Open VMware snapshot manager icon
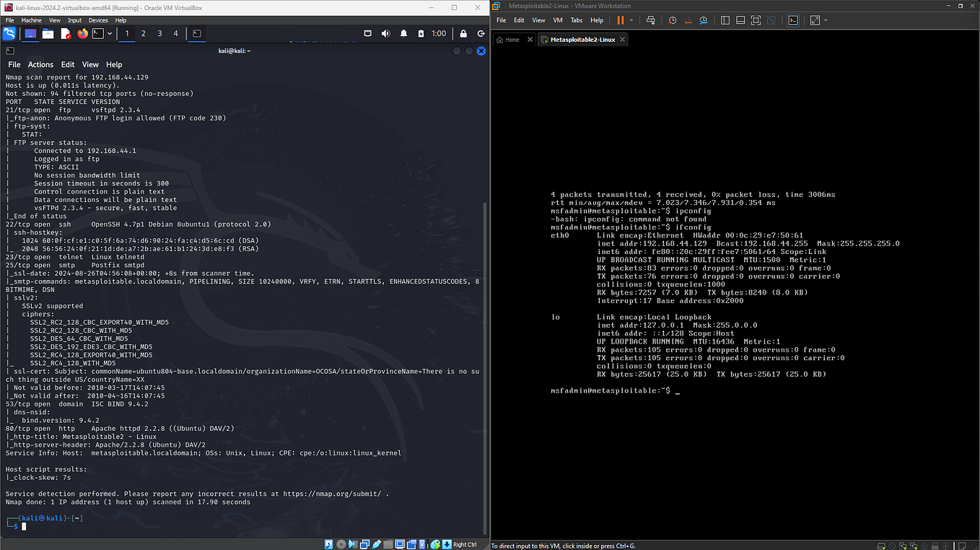This screenshot has height=550, width=980. click(703, 20)
